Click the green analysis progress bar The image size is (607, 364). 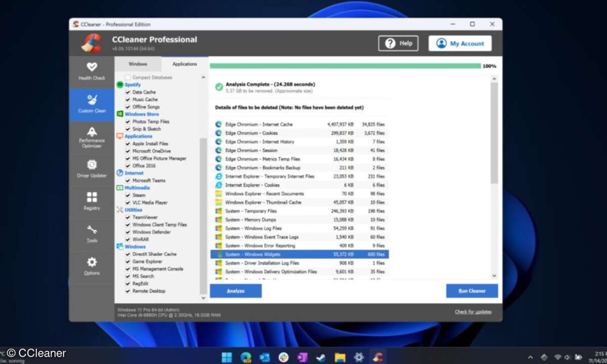pos(345,66)
